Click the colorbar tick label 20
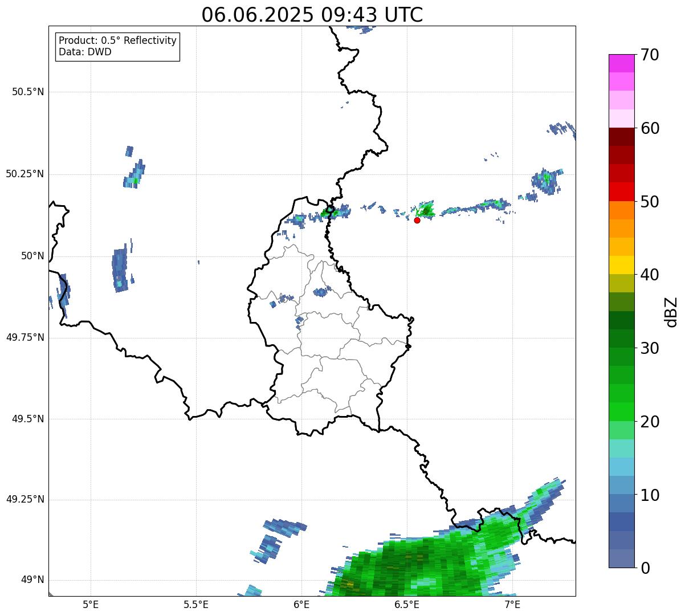This screenshot has height=616, width=685. 649,422
